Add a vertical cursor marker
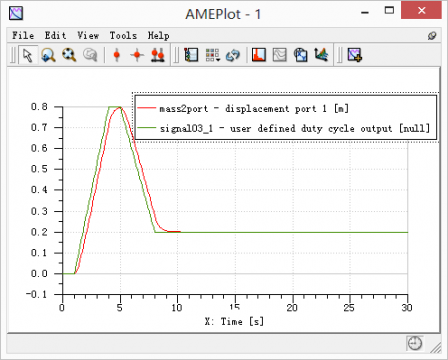Image resolution: width=448 pixels, height=360 pixels. [x=117, y=55]
